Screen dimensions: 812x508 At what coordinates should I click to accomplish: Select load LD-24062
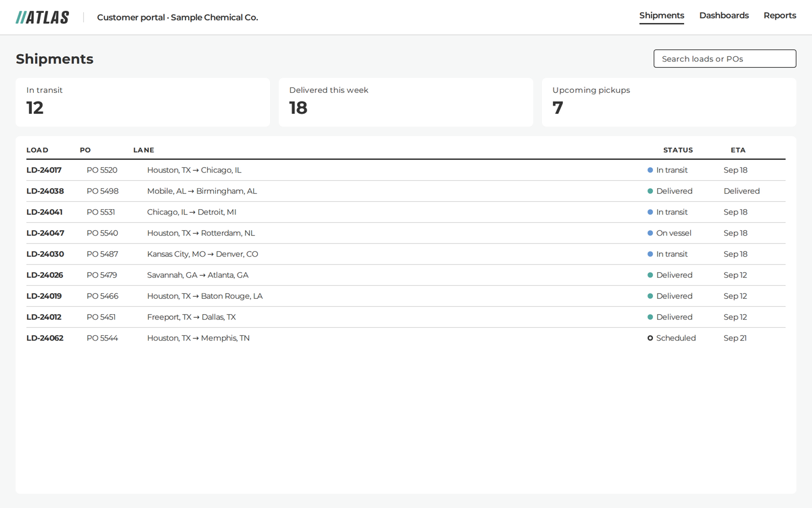45,338
